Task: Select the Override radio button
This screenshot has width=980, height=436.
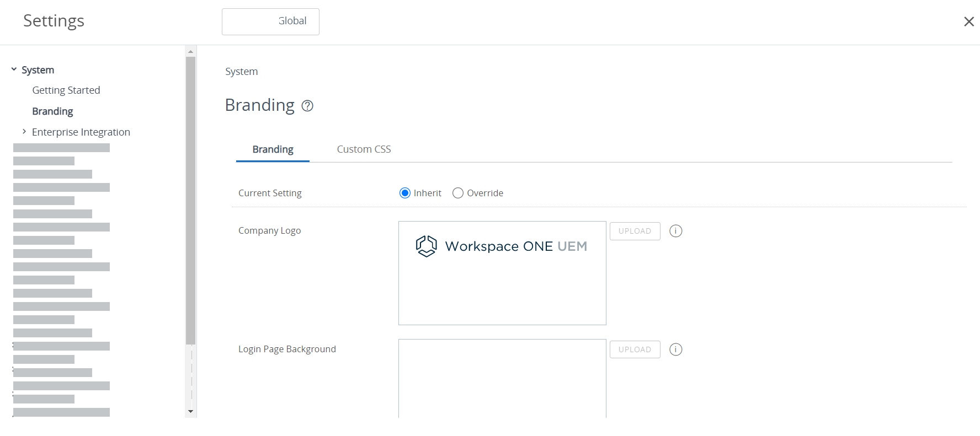Action: click(458, 193)
